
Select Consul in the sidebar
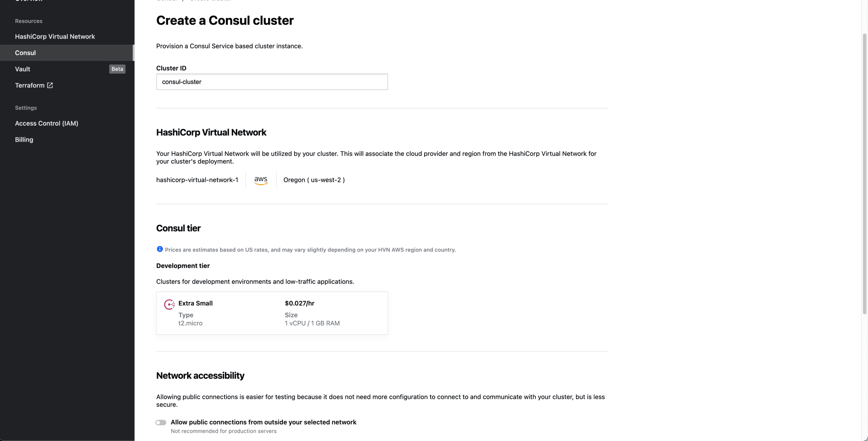click(25, 53)
